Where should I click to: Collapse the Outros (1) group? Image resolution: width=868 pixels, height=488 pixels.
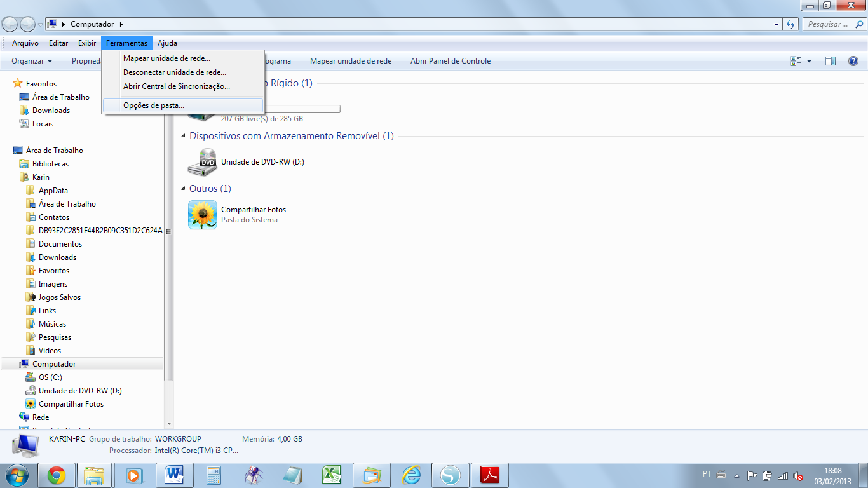pos(184,189)
